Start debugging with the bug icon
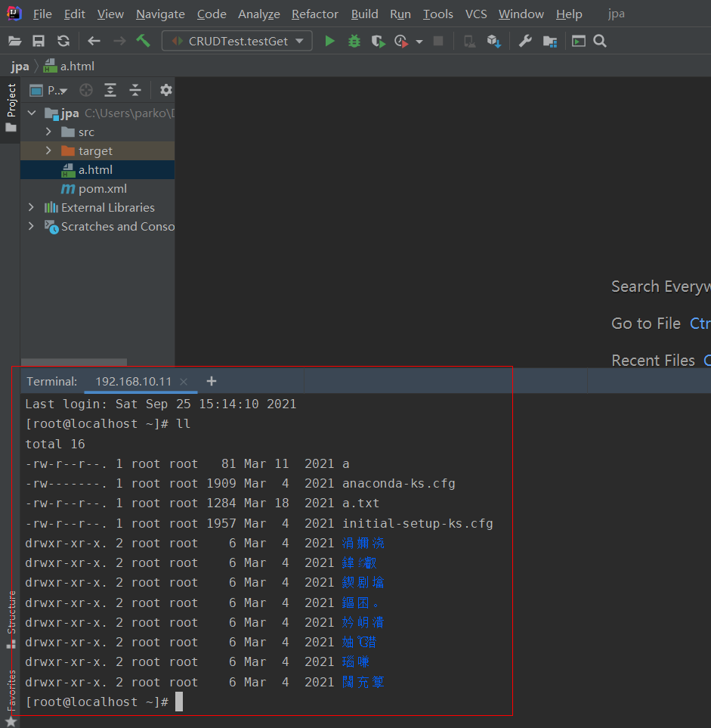The height and width of the screenshot is (728, 711). click(354, 42)
